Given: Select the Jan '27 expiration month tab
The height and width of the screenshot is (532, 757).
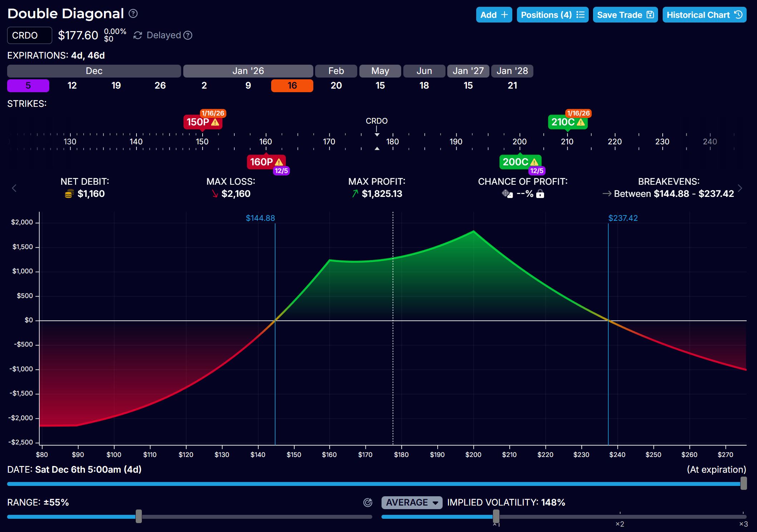Looking at the screenshot, I should pos(468,71).
